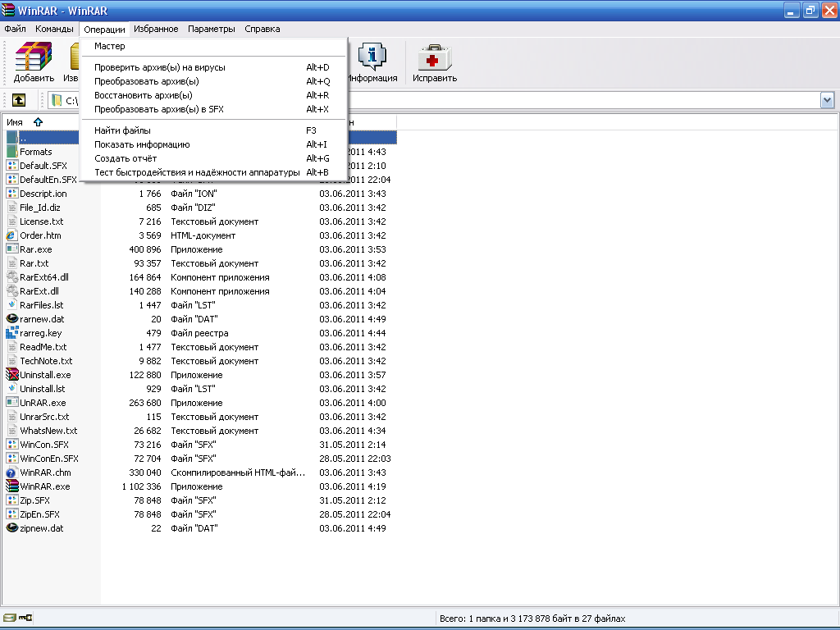Image resolution: width=840 pixels, height=630 pixels.
Task: Choose Преобразовать архив(ы) в SFX
Action: (158, 109)
